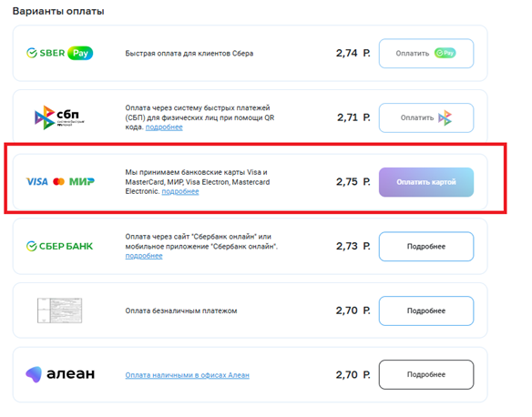Follow подробнее link in СБП description

[x=164, y=127]
